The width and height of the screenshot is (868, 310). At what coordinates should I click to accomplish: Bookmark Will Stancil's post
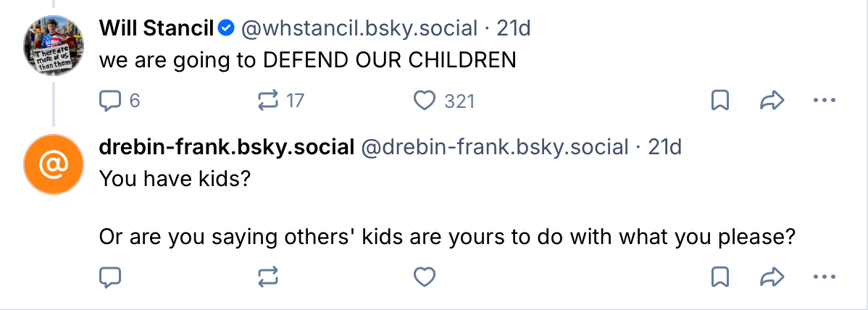tap(719, 101)
